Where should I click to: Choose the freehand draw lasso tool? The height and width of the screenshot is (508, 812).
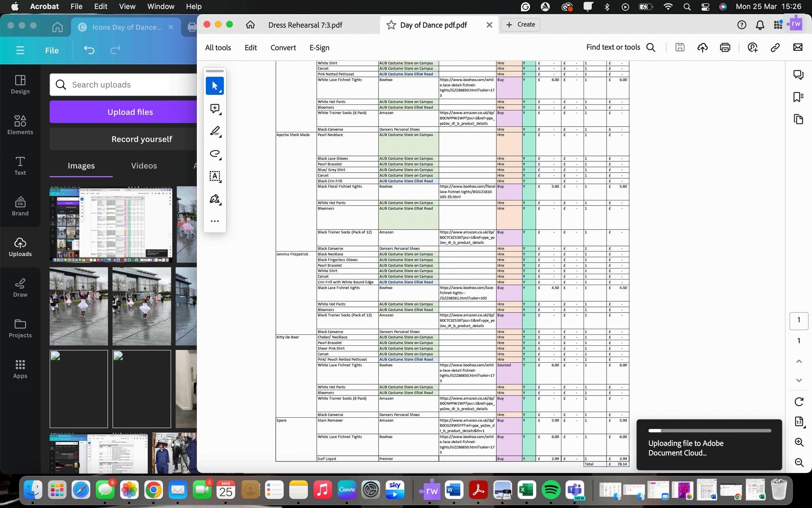pos(215,154)
